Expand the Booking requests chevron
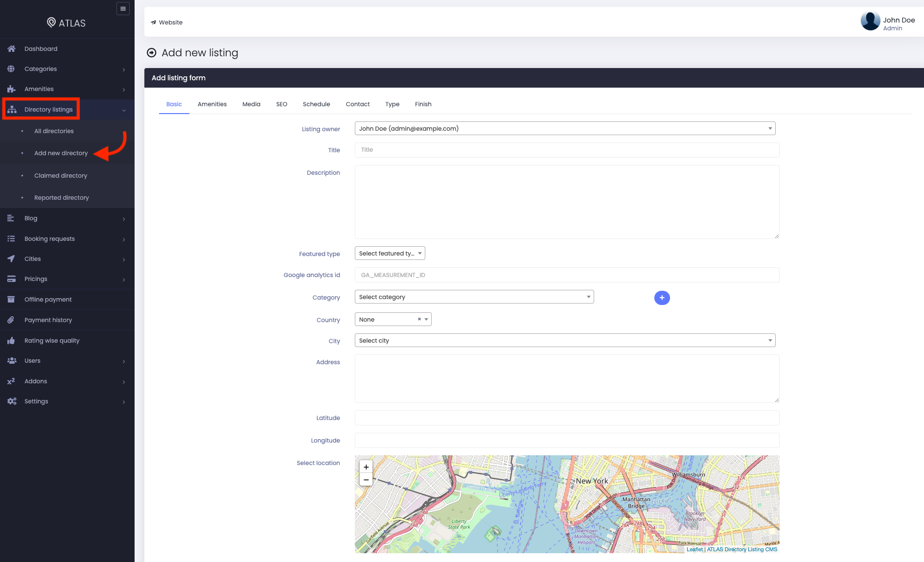Screen dimensions: 924x562 (124, 239)
